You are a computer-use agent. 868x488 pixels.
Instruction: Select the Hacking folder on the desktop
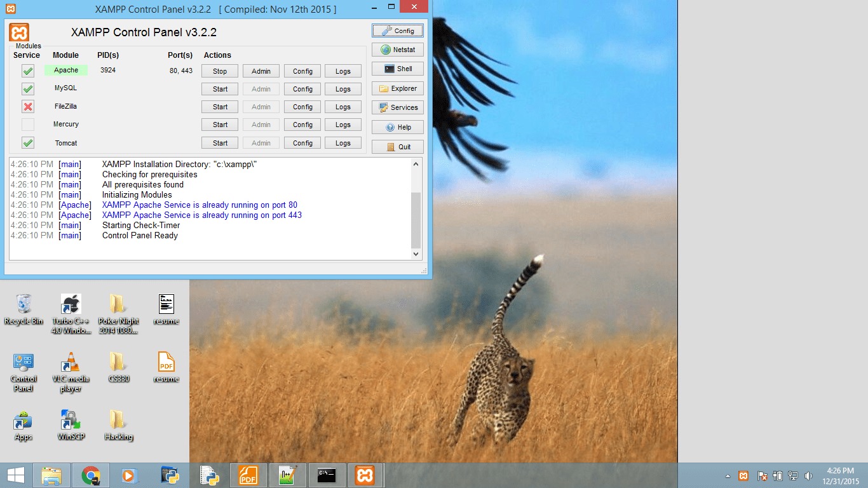(118, 426)
